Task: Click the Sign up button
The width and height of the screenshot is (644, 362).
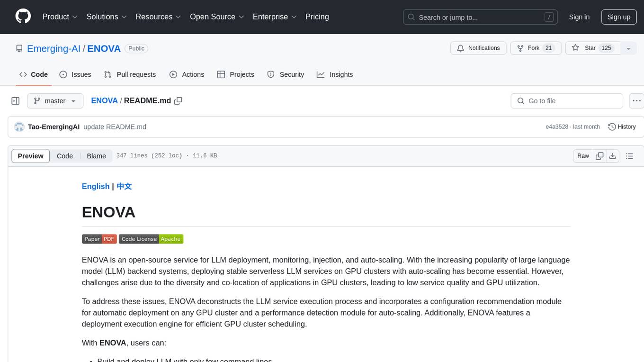Action: pyautogui.click(x=619, y=17)
